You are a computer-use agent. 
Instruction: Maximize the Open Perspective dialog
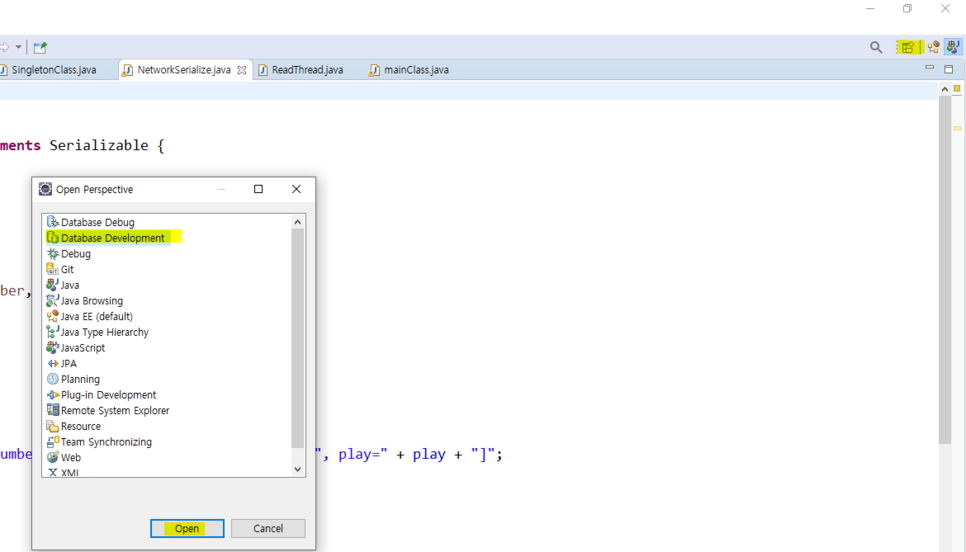pyautogui.click(x=259, y=189)
